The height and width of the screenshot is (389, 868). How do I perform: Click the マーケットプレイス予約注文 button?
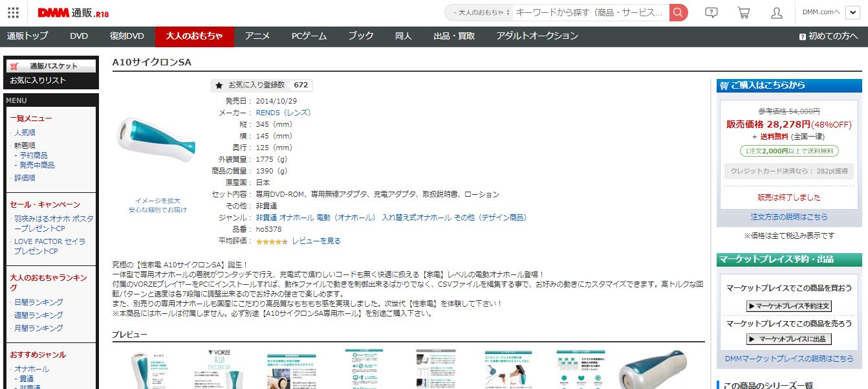(x=789, y=306)
